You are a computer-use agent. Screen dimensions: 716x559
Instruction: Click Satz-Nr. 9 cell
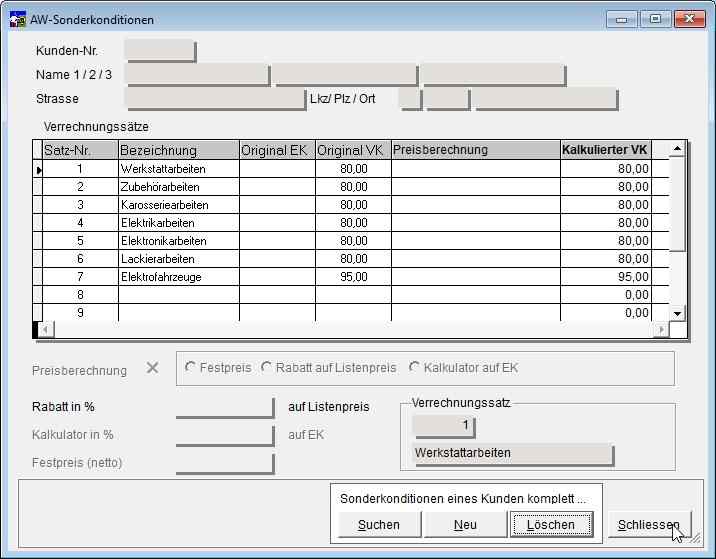[x=80, y=313]
